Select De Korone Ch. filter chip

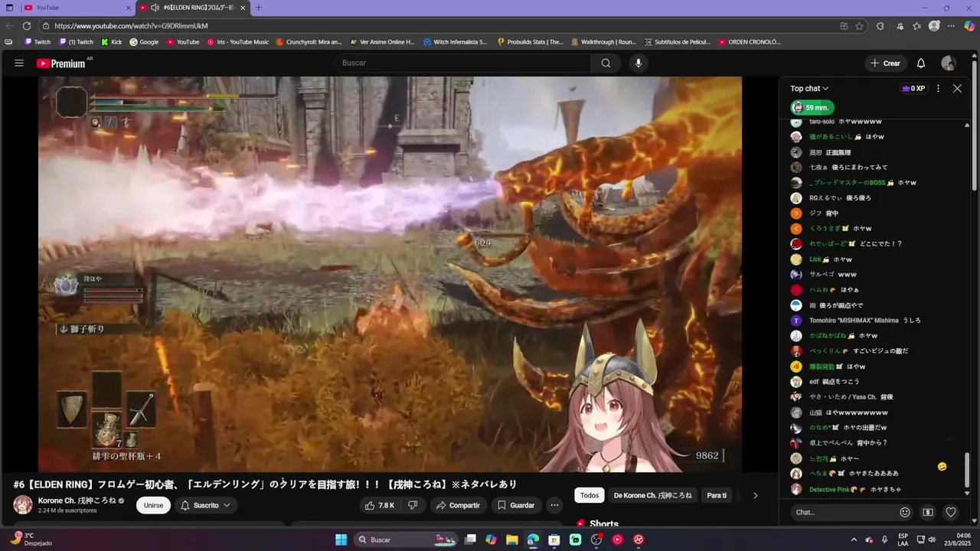pyautogui.click(x=652, y=495)
